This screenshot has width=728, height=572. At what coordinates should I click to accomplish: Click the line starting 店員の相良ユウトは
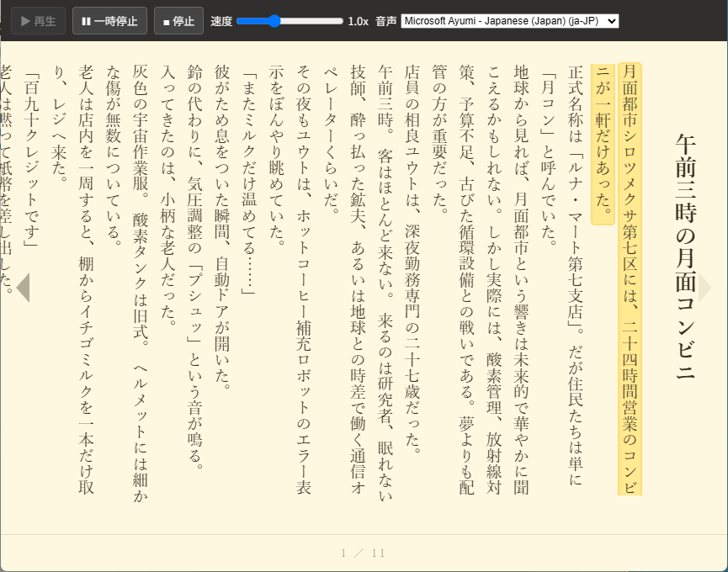coord(412,259)
